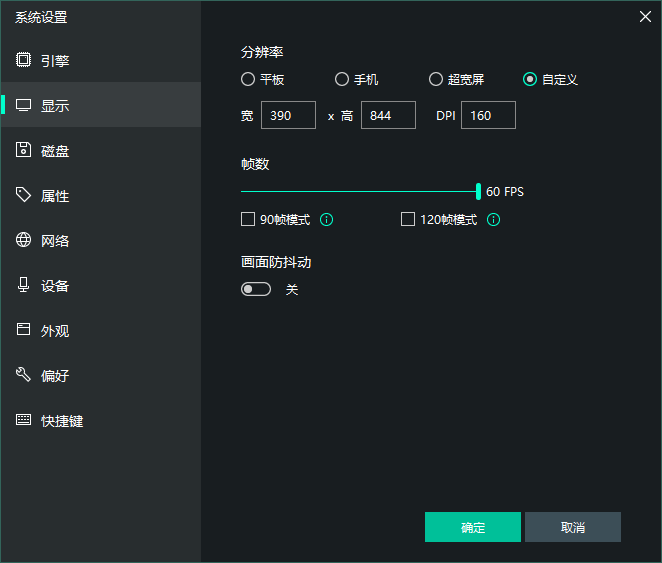Click the 磁盘 floppy disk icon
Screen dimensions: 662x563
coord(23,150)
